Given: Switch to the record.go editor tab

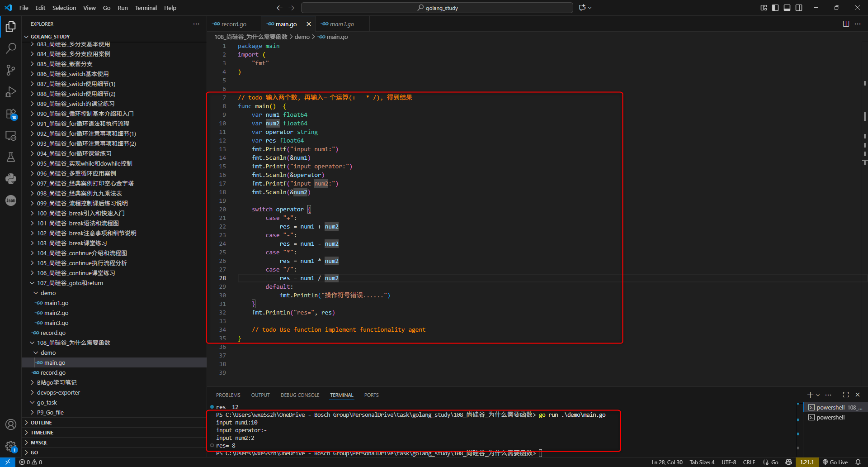Looking at the screenshot, I should [234, 24].
